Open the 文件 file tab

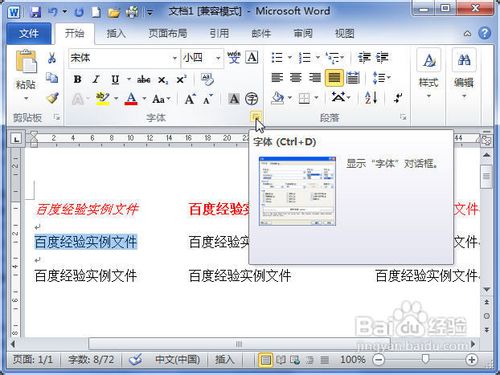tap(29, 33)
